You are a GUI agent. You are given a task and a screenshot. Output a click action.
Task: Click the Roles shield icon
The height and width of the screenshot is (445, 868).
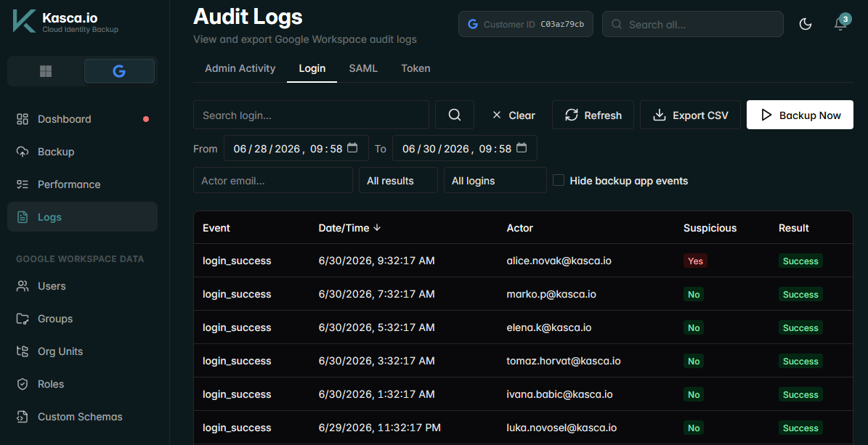[x=23, y=384]
